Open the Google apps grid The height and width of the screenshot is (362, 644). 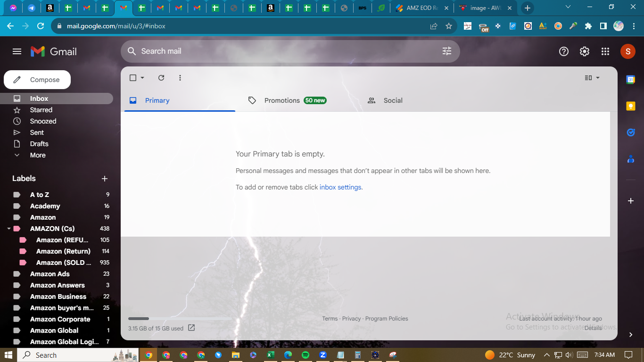[605, 51]
